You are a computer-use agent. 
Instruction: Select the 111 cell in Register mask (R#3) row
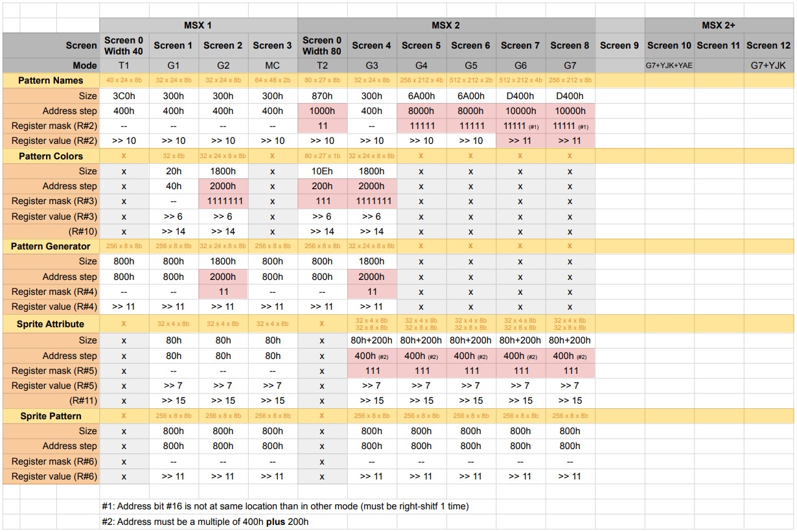322,201
